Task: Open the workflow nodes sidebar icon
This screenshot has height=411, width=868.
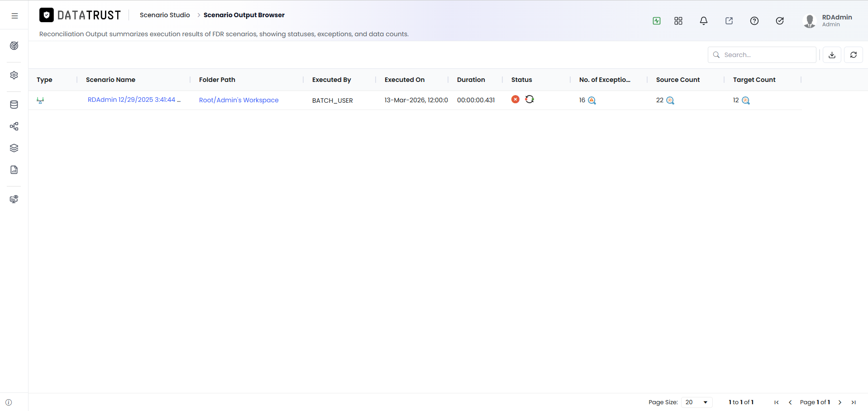Action: click(x=14, y=126)
